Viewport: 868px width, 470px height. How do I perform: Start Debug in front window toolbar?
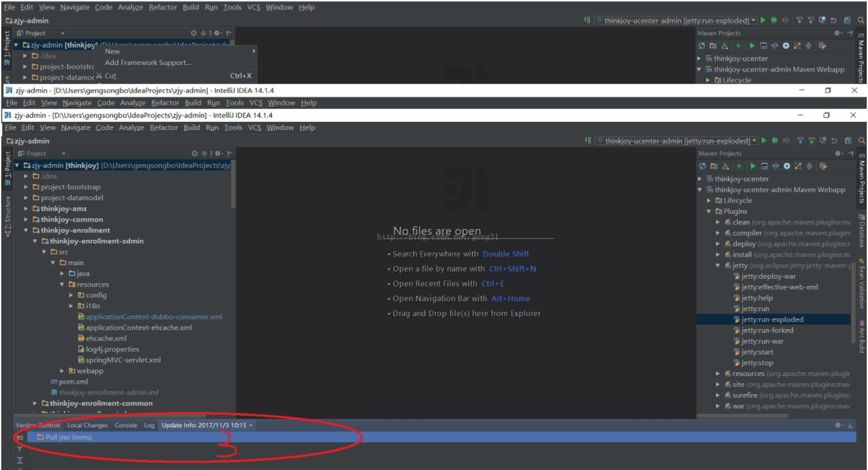pos(775,140)
